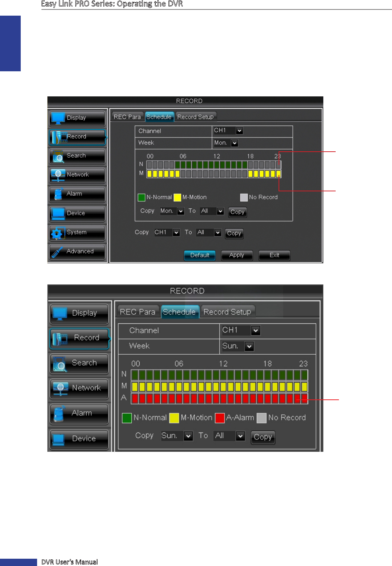392x566 pixels.
Task: Click Week label in upper window
Action: pyautogui.click(x=146, y=143)
